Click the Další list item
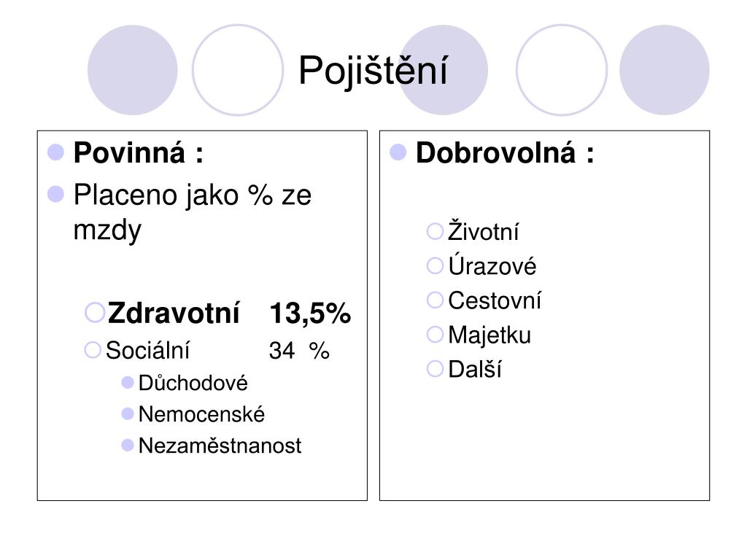 click(474, 369)
